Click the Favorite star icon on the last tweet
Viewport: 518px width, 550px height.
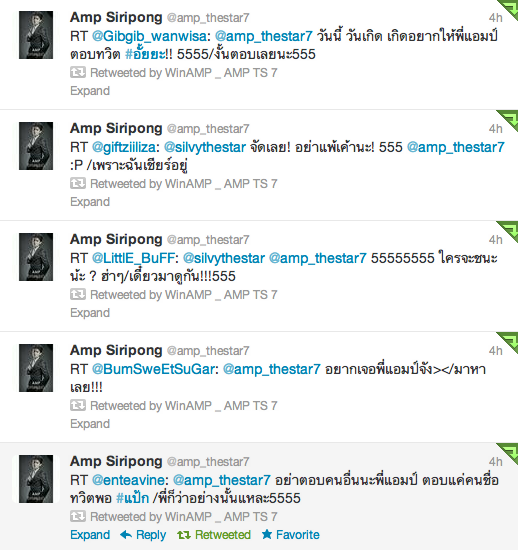click(267, 534)
